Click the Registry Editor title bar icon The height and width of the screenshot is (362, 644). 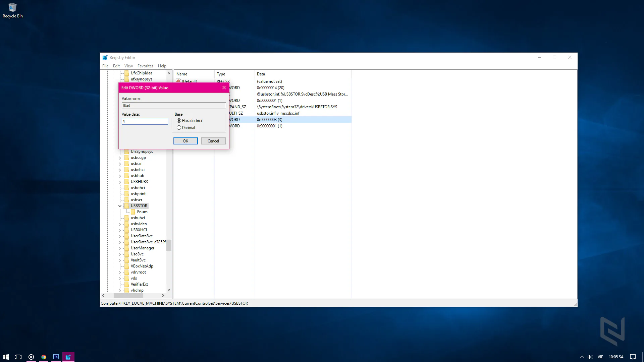tap(105, 58)
